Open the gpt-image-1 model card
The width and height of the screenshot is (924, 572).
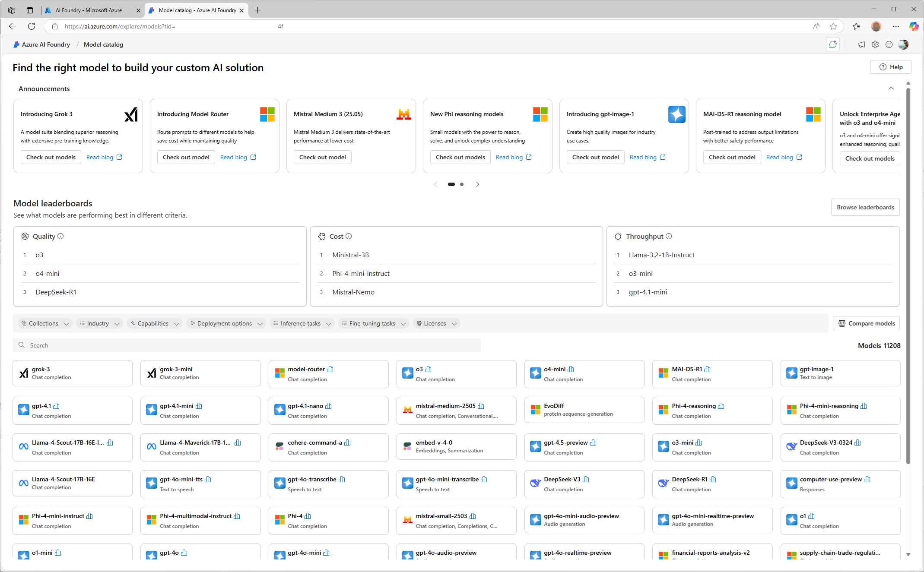840,373
